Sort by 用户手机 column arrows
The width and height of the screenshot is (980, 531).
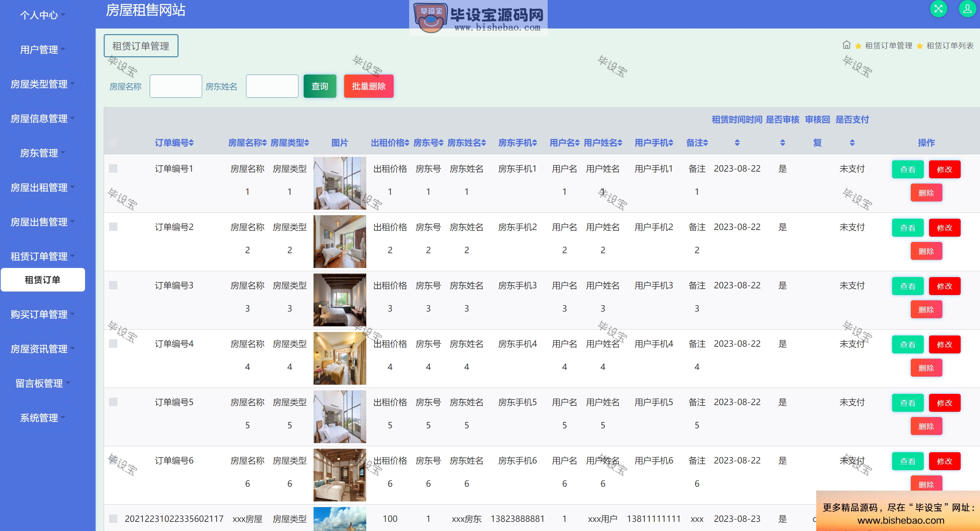point(671,143)
